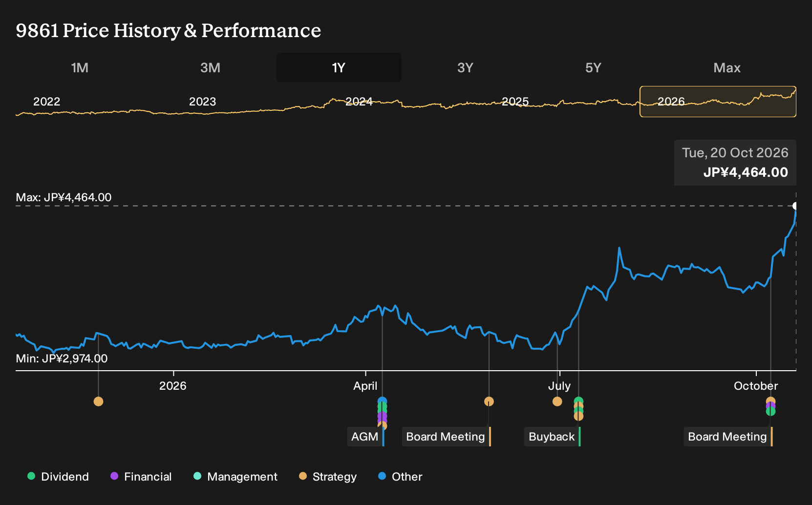
Task: Click the October axis label
Action: (756, 386)
